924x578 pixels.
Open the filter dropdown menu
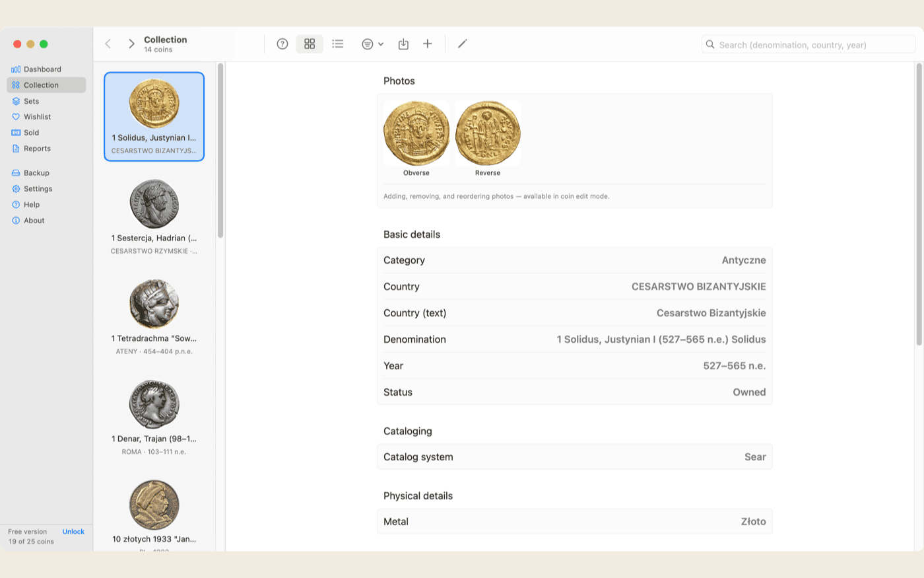pos(372,44)
